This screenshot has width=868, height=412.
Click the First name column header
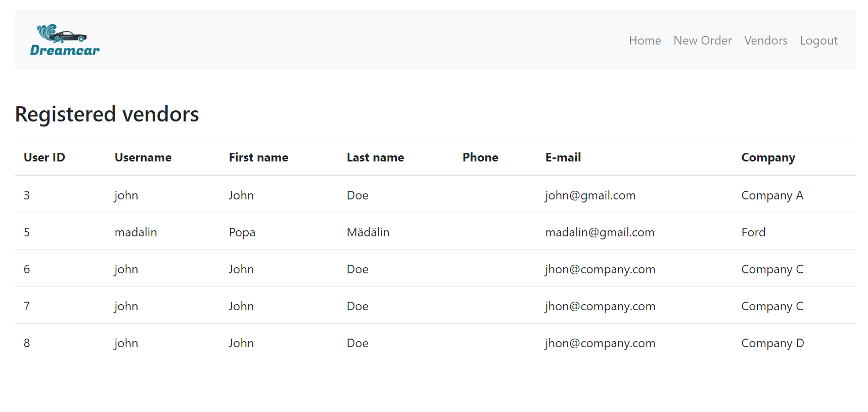point(258,157)
